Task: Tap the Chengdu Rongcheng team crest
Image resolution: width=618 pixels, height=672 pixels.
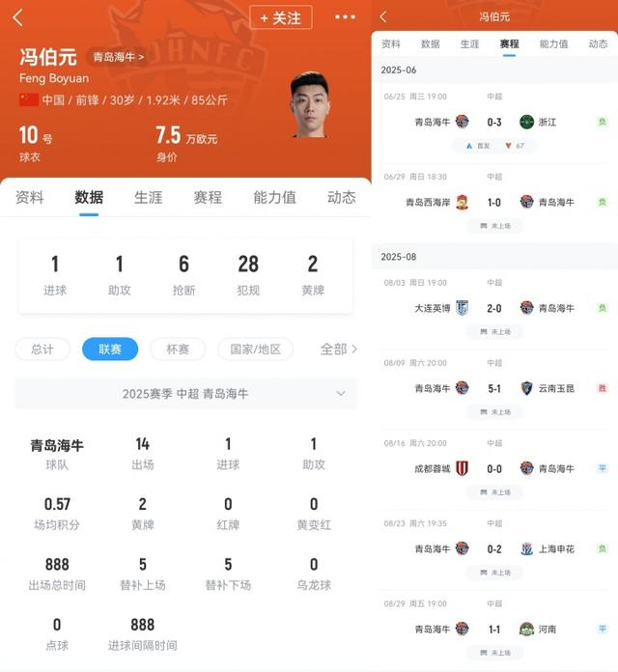Action: tap(462, 468)
